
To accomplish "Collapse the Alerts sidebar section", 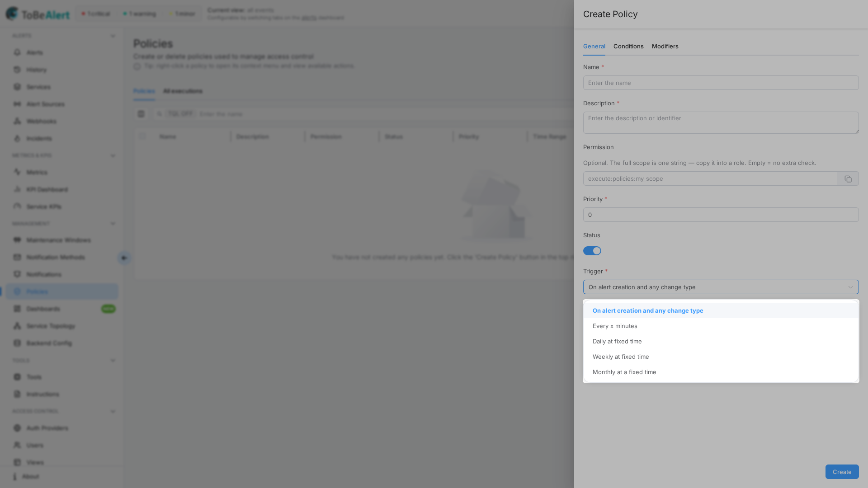I will (113, 36).
